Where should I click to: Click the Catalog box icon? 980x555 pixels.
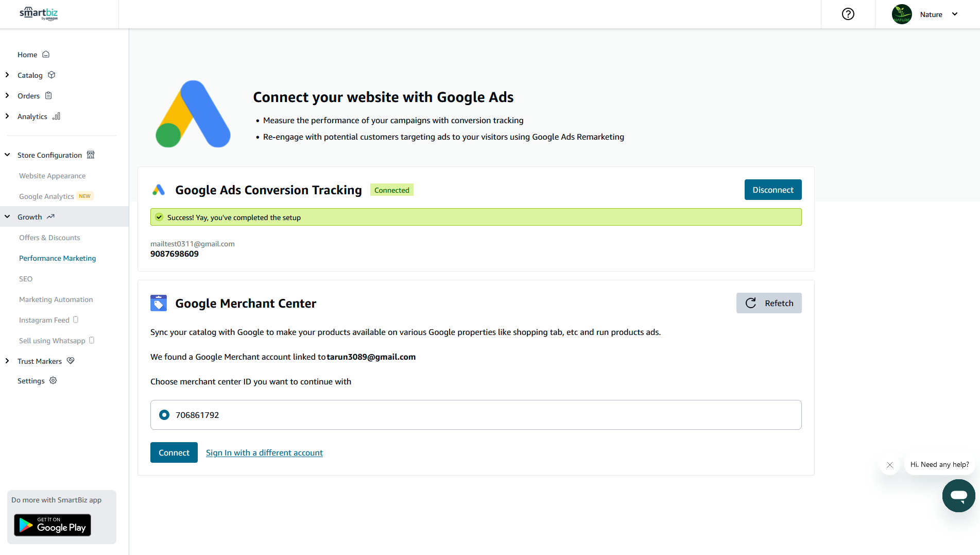click(51, 75)
